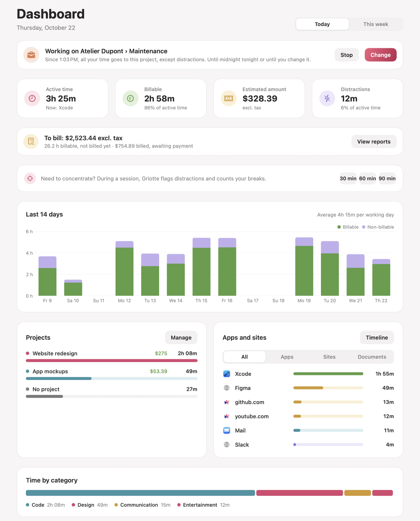420x521 pixels.
Task: Start a 30 min focus session
Action: 348,179
